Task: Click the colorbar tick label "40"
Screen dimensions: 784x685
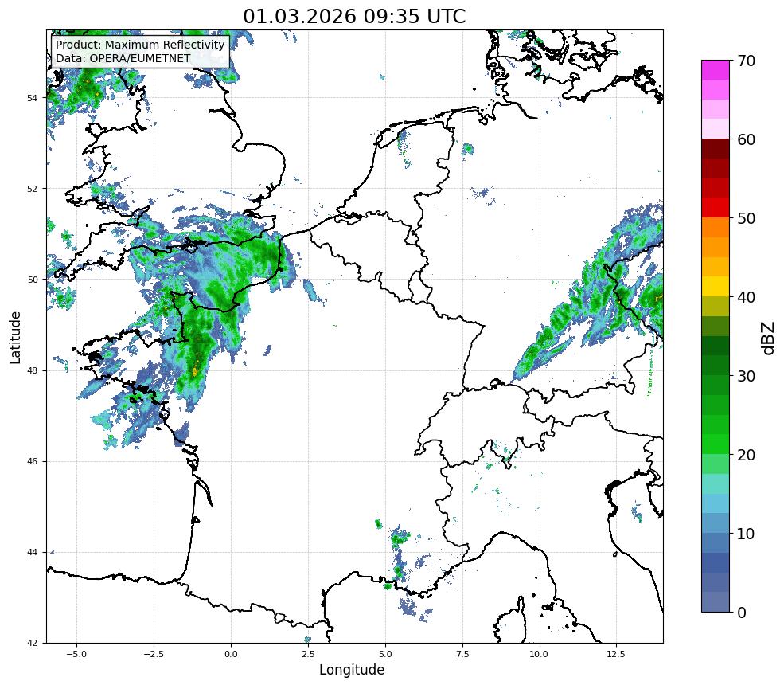Action: (x=746, y=297)
